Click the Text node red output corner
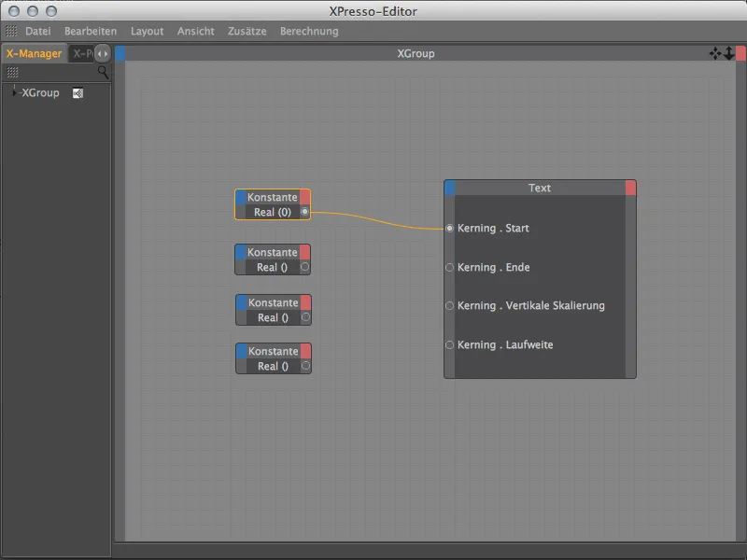Viewport: 747px width, 560px height. (x=630, y=189)
